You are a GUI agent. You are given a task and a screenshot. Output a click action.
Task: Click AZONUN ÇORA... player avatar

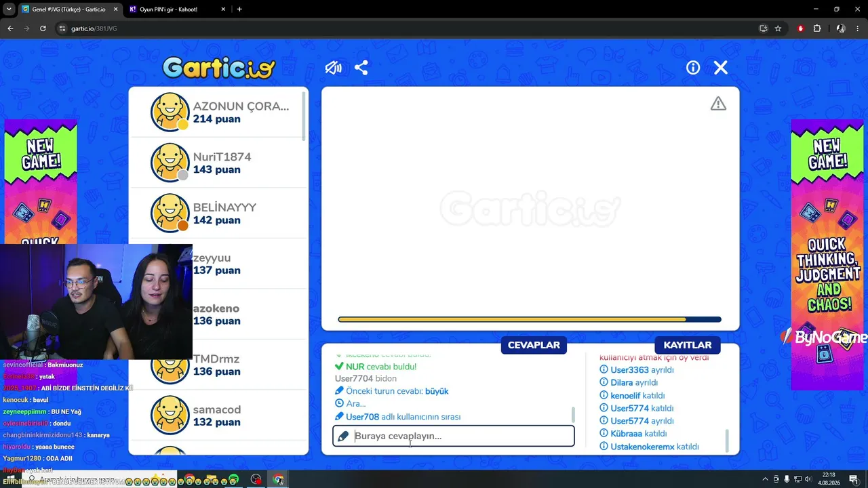point(170,112)
